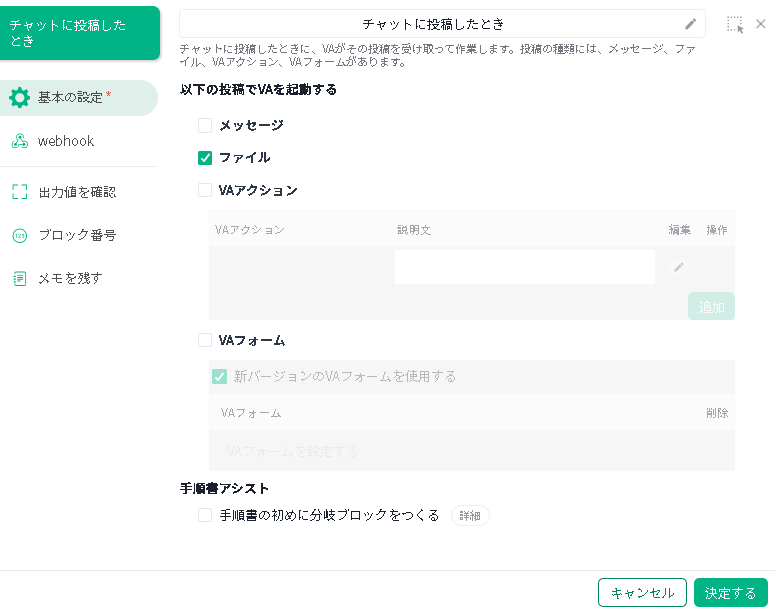Click the ブロック番号 number icon
The width and height of the screenshot is (775, 613).
[x=19, y=236]
